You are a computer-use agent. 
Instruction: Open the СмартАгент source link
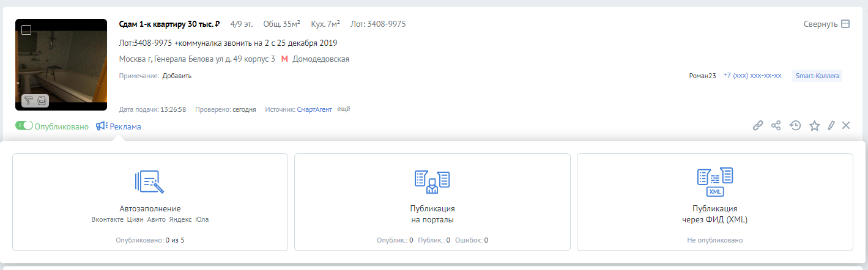pyautogui.click(x=314, y=109)
